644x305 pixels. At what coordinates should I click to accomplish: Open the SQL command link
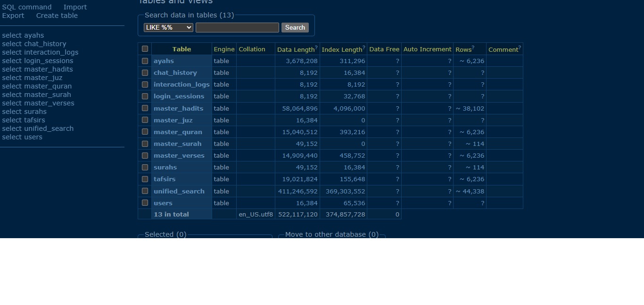pyautogui.click(x=27, y=7)
